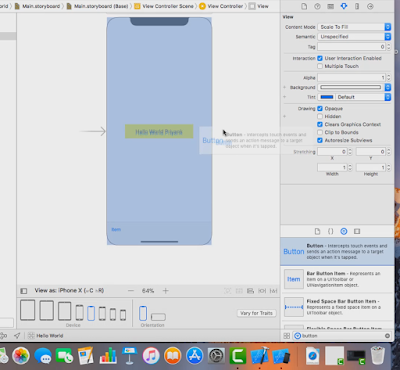
Task: Click the library filter search field
Action: [x=342, y=336]
